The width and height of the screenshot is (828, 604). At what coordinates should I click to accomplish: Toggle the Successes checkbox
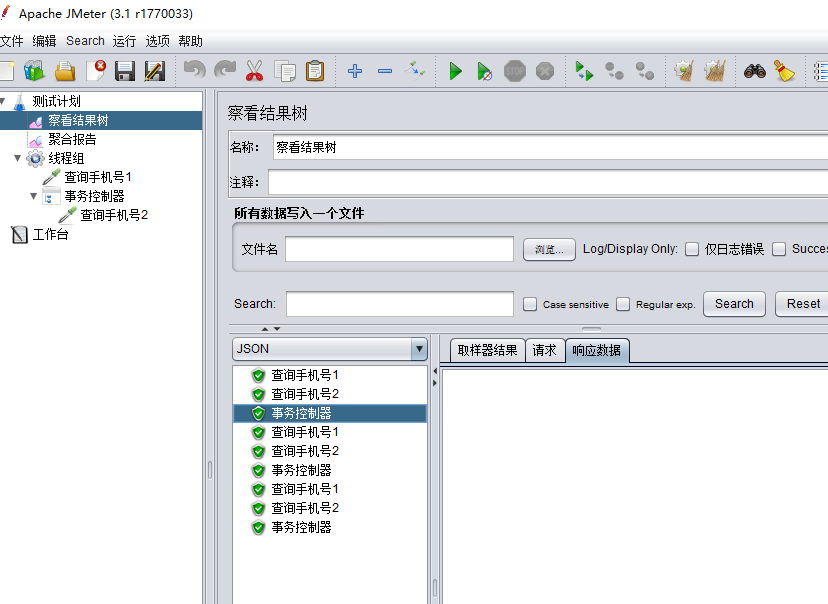point(779,249)
